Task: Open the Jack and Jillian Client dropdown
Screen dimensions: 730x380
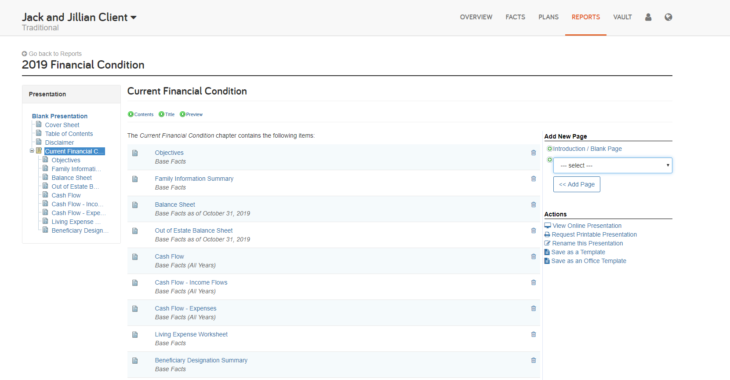Action: 79,17
